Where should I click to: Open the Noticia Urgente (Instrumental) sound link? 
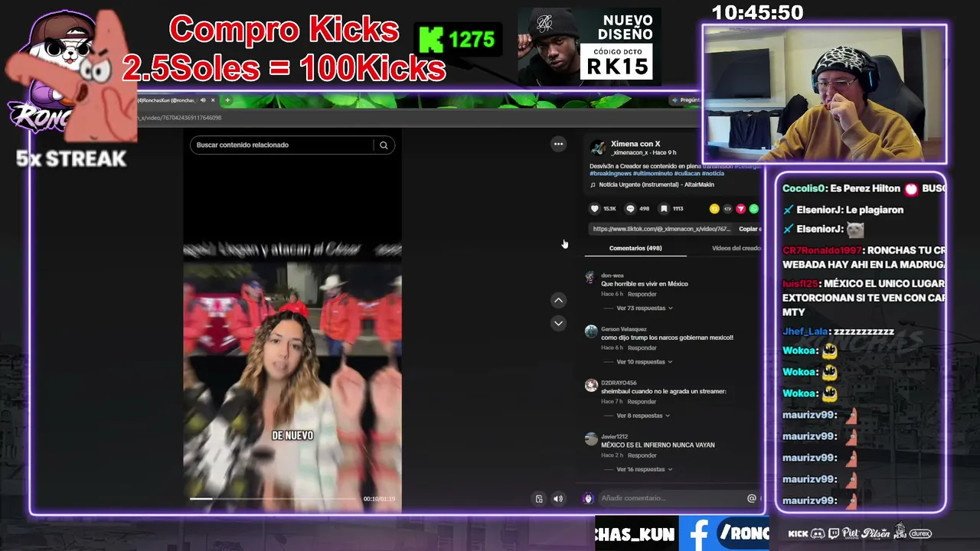[651, 184]
